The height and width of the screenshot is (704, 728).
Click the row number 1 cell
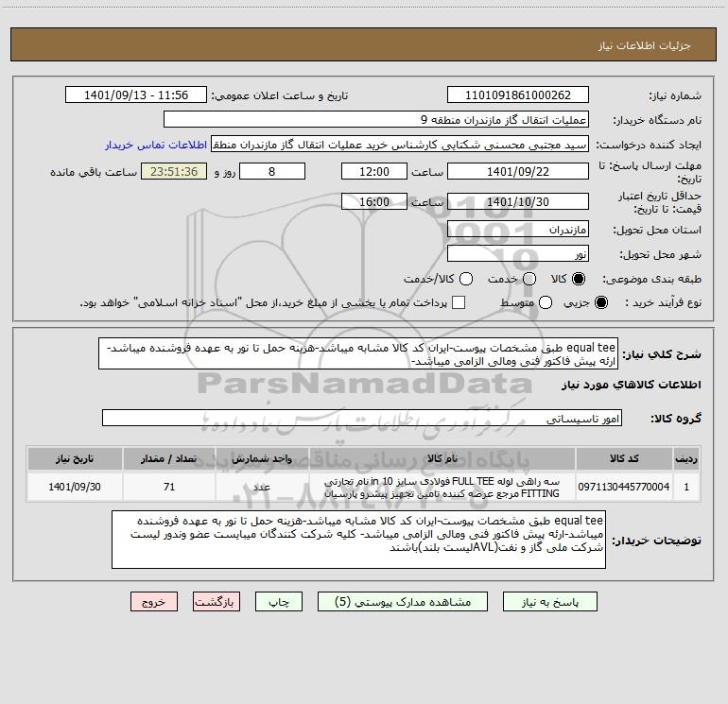coord(686,487)
